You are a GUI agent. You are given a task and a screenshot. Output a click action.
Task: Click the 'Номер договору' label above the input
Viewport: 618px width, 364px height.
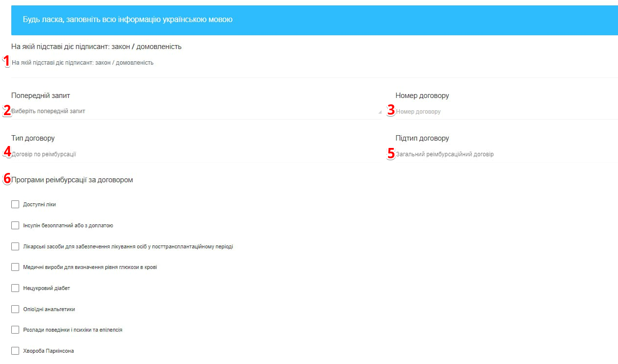click(x=422, y=96)
